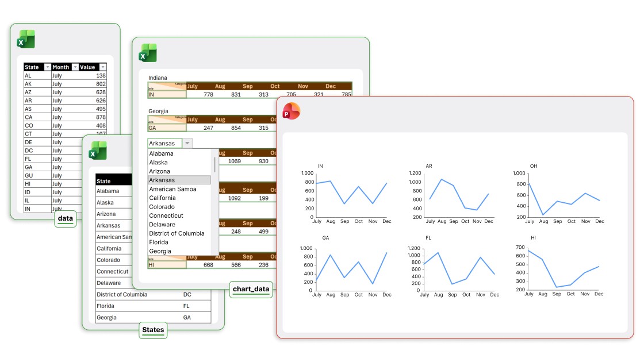The image size is (644, 362).
Task: Switch to the data sheet tab
Action: [x=66, y=219]
